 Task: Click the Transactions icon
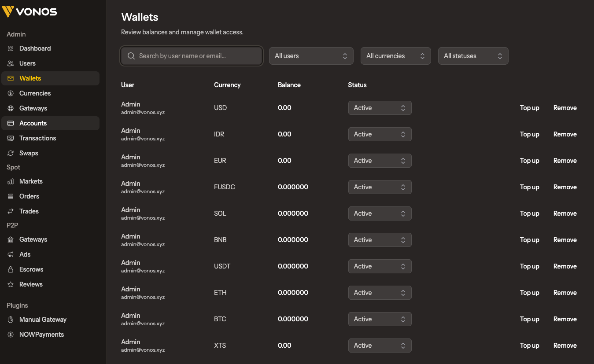11,138
